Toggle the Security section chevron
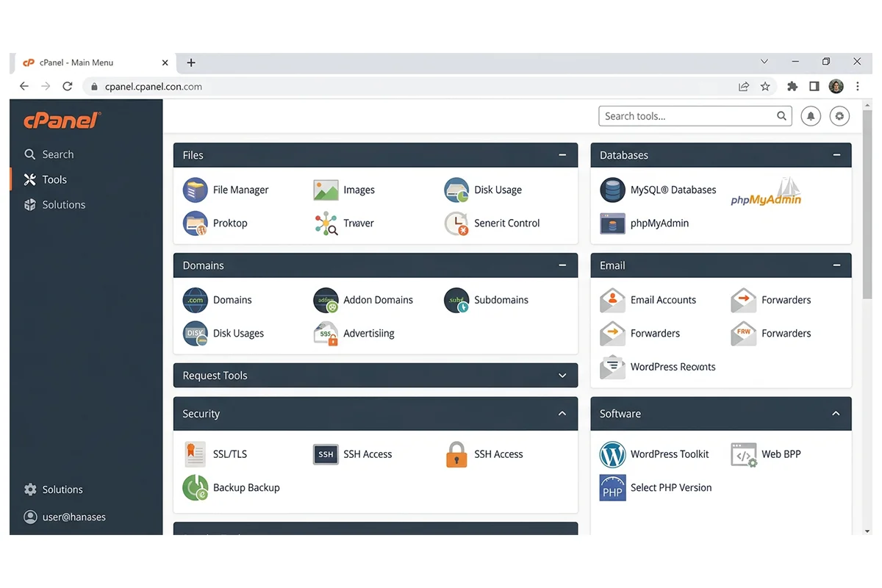 [x=562, y=414]
